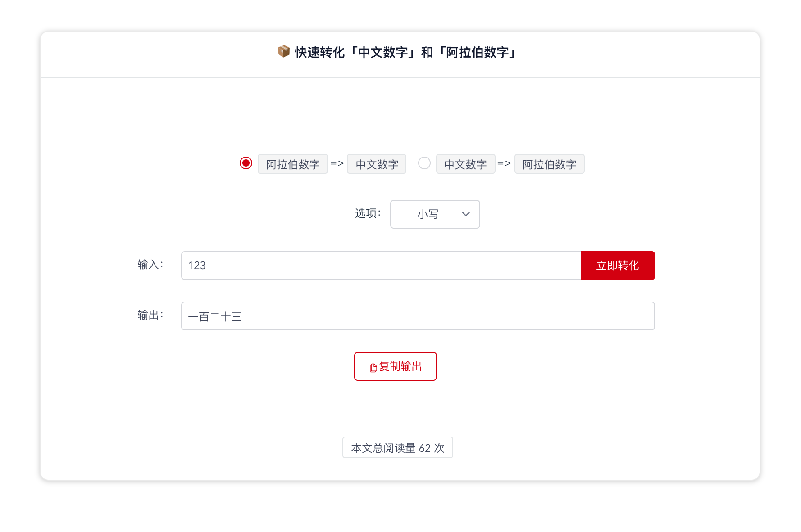This screenshot has height=532, width=801.
Task: Click the rightmost 阿拉伯数字 tag
Action: 549,164
